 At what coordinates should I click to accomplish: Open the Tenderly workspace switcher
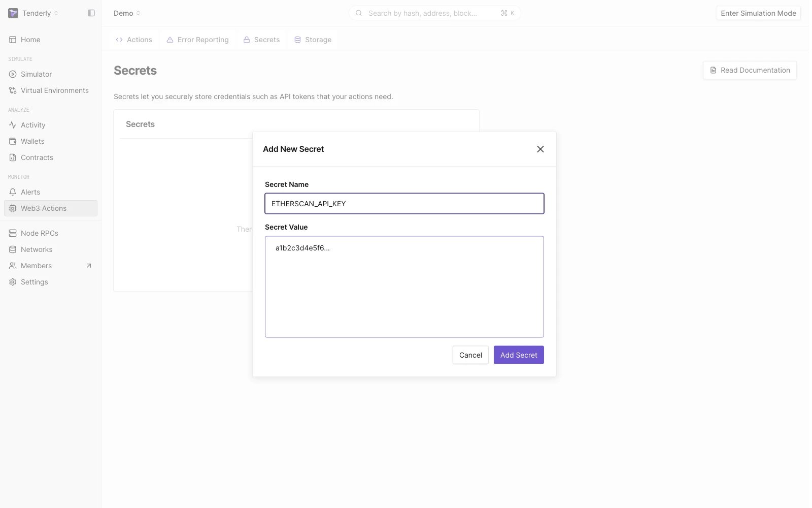tap(41, 13)
